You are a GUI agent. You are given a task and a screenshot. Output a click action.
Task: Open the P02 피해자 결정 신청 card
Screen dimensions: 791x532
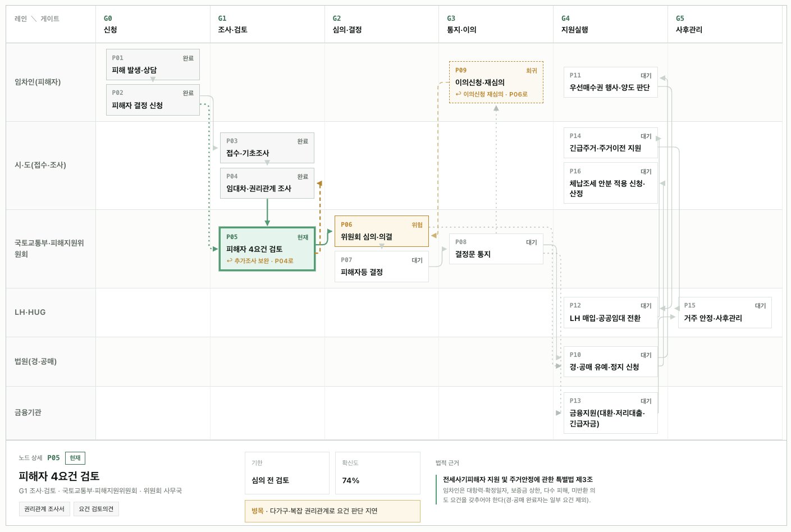pos(153,100)
